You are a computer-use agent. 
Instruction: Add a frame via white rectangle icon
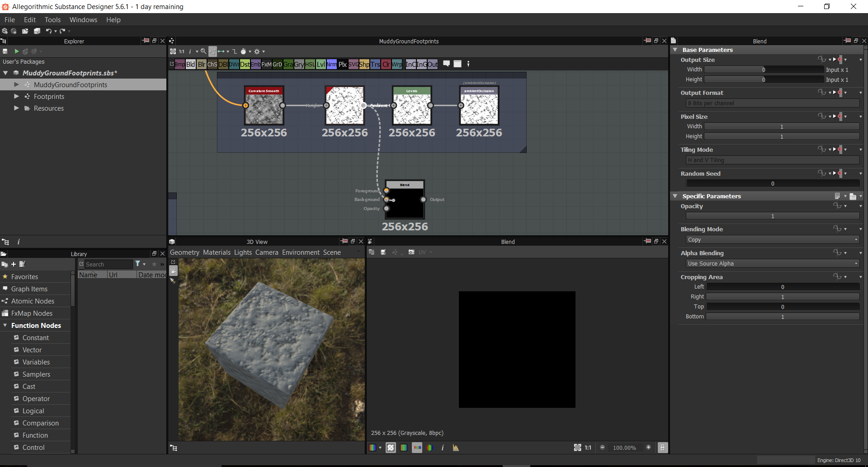click(x=458, y=64)
